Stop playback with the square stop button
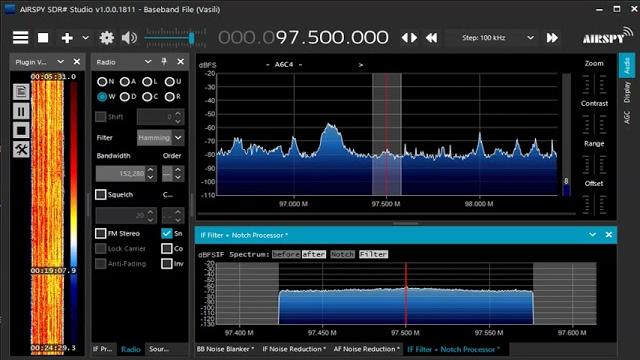Screen dimensions: 640x360 click(43, 38)
